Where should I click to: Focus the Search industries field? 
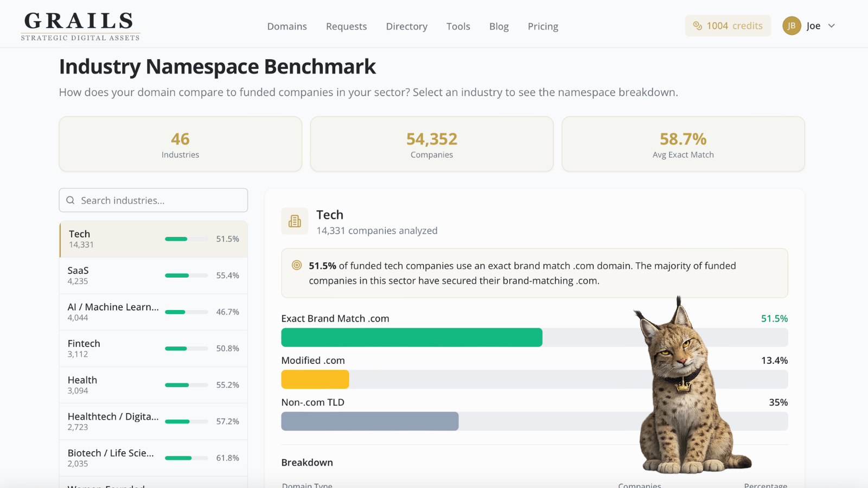[x=154, y=201]
